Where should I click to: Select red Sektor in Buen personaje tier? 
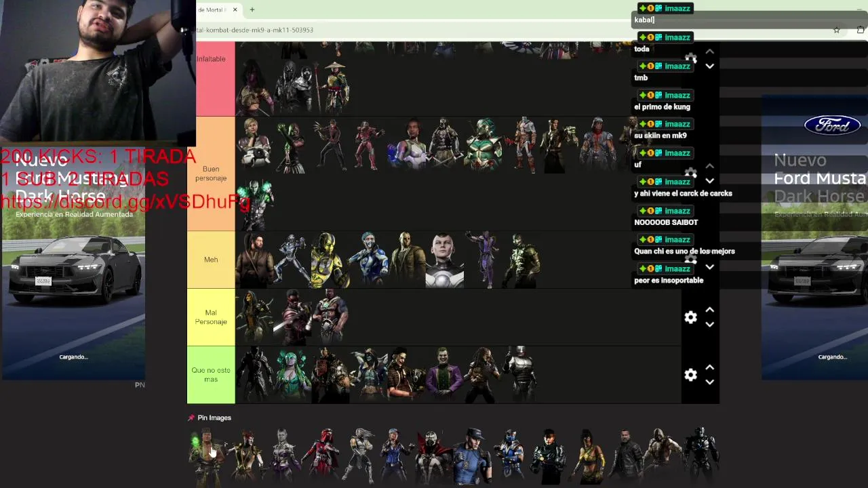(370, 144)
